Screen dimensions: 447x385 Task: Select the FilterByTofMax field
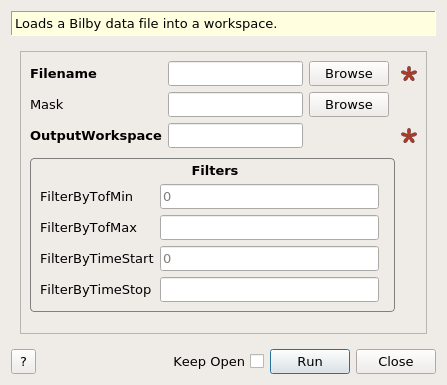click(269, 228)
